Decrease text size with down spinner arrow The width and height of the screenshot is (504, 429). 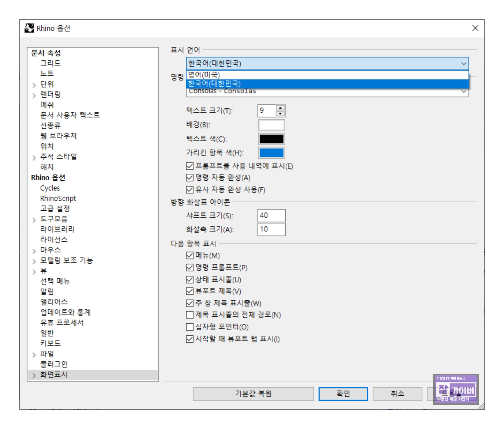point(280,113)
